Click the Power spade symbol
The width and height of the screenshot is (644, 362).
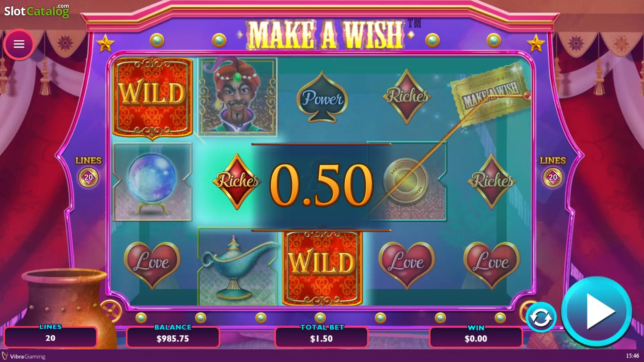[x=322, y=97]
